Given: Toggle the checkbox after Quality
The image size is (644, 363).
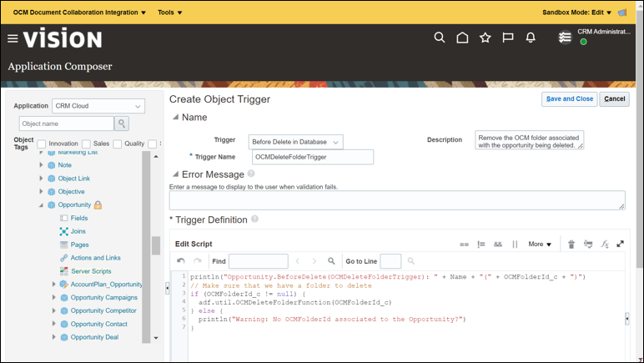Looking at the screenshot, I should [x=153, y=144].
